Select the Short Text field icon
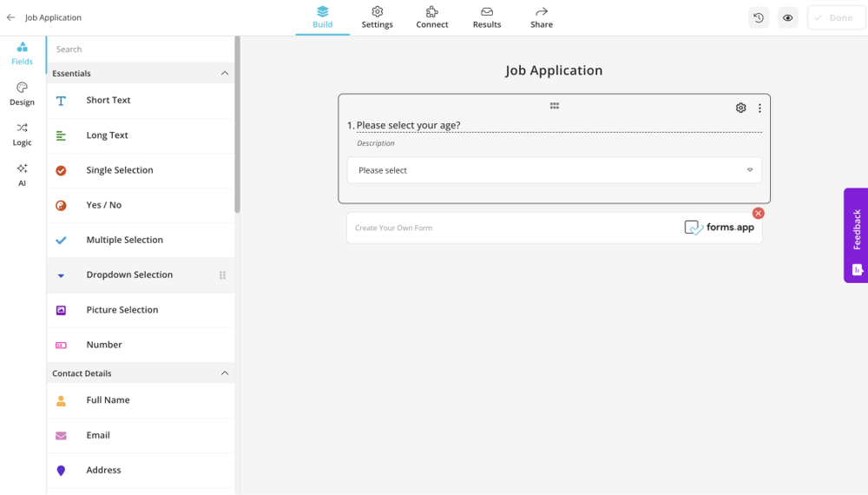The height and width of the screenshot is (495, 868). [61, 101]
